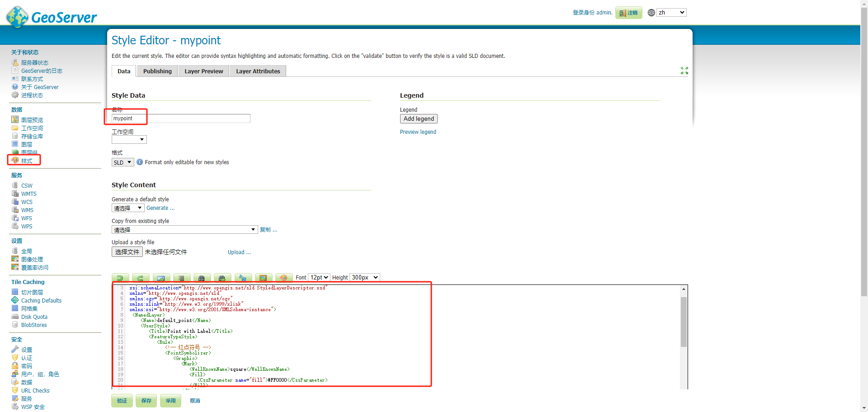This screenshot has width=868, height=412.
Task: Click the color palette chooser icon
Action: 284,278
